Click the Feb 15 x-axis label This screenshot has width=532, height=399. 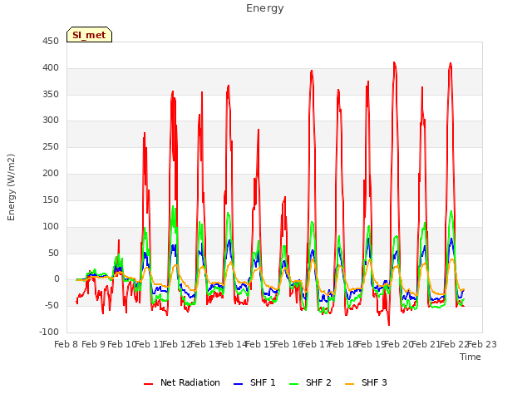(x=259, y=345)
